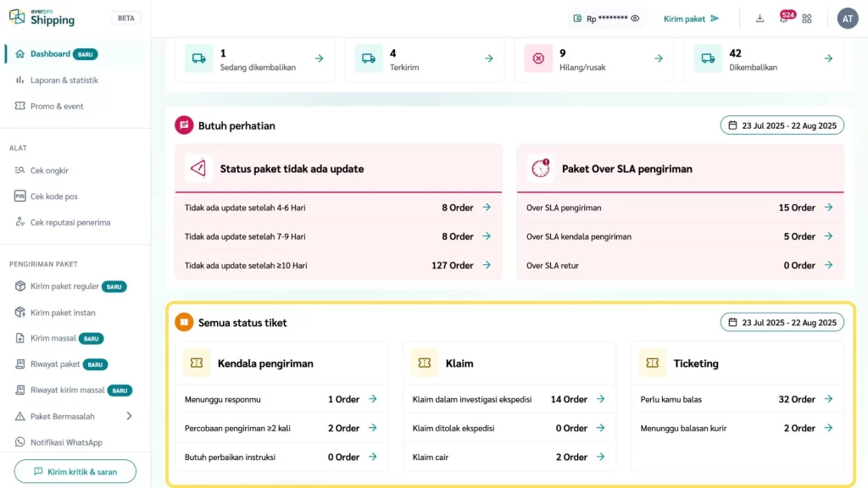The width and height of the screenshot is (868, 488).
Task: Click Kirim paket link in header
Action: pyautogui.click(x=691, y=19)
